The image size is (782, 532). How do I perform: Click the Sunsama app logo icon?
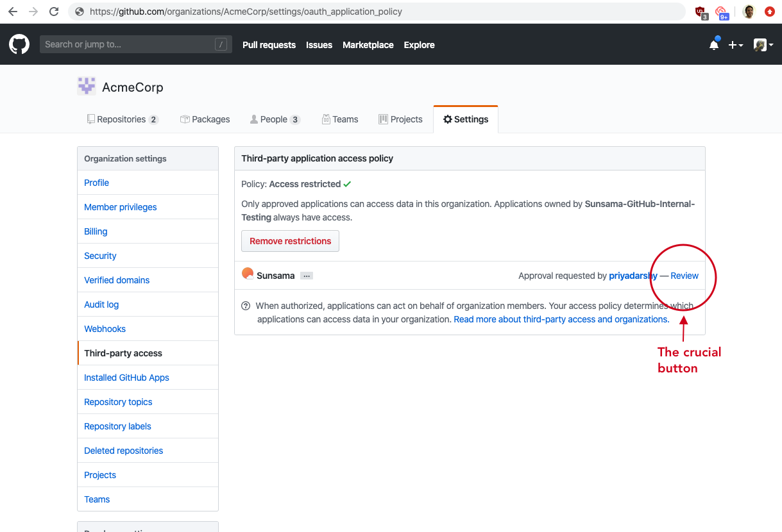[248, 274]
